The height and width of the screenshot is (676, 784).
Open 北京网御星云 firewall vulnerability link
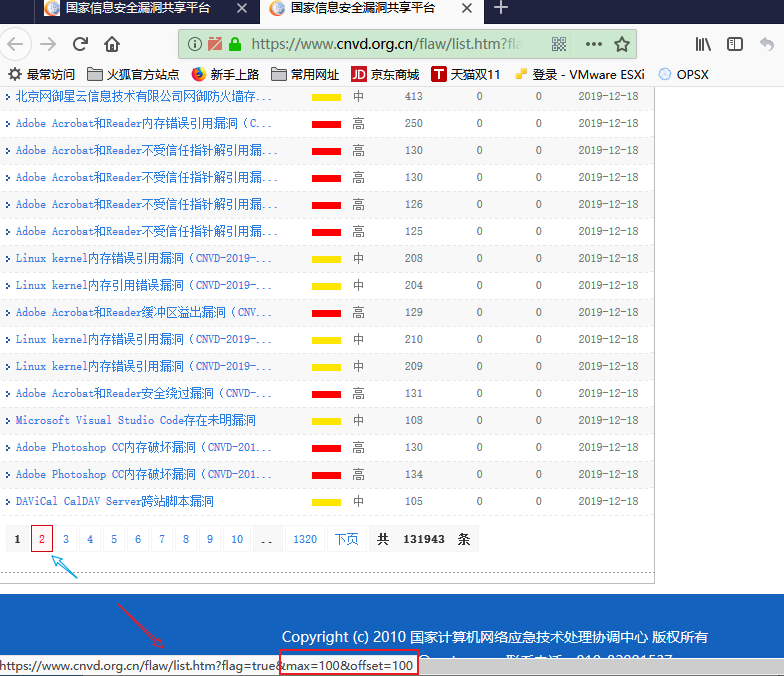pos(144,96)
